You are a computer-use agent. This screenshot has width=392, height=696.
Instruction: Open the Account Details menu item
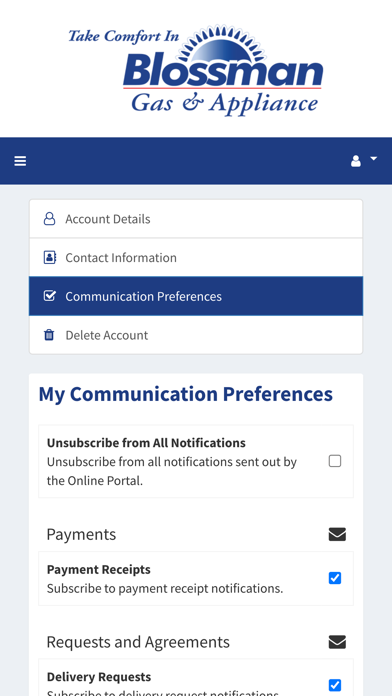tap(196, 219)
